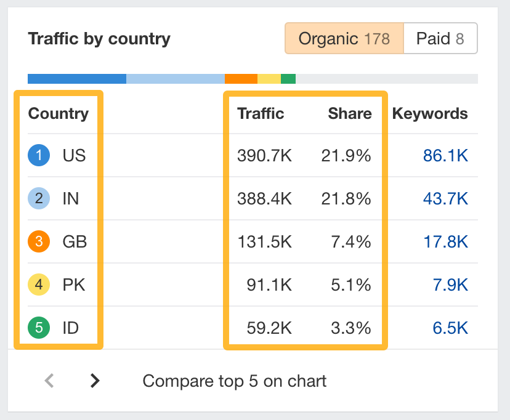Click the 7.4% share value
Image resolution: width=510 pixels, height=420 pixels.
(351, 242)
